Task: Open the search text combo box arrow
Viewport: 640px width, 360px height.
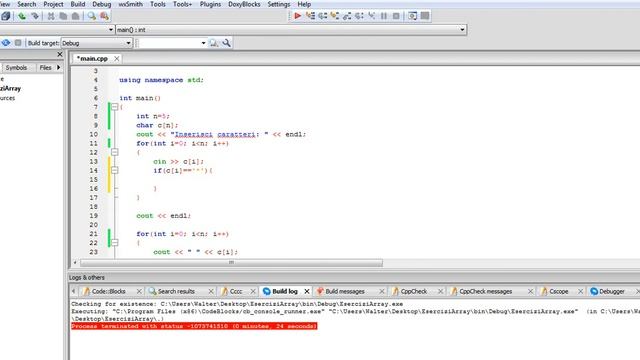Action: [x=203, y=43]
